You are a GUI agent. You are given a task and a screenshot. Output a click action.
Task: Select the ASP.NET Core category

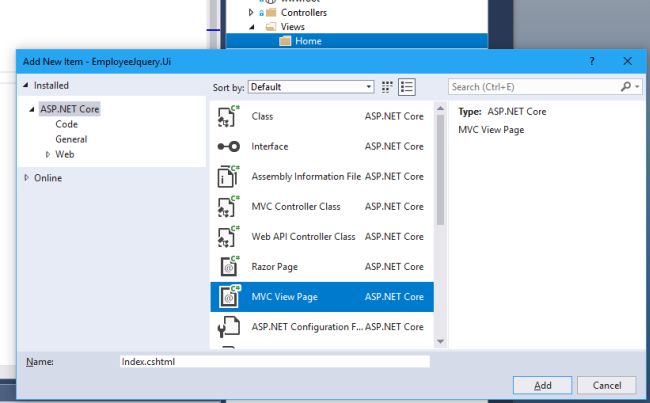tap(70, 109)
